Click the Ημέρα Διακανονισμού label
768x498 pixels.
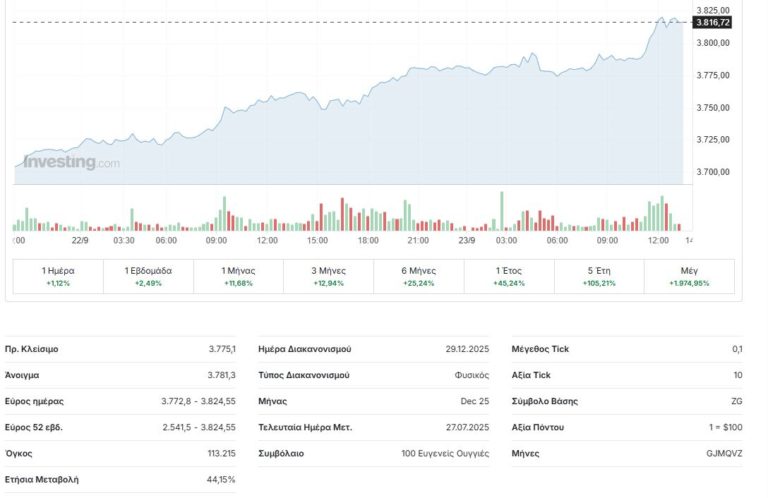[304, 349]
